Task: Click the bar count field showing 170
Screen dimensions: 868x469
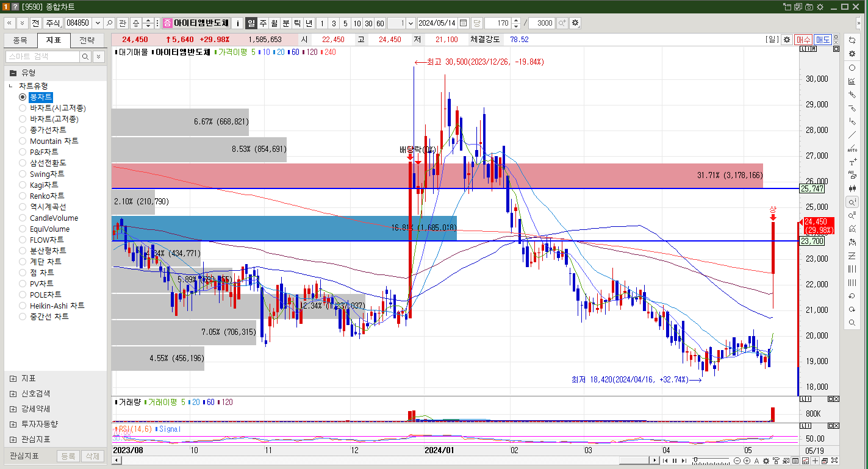Action: tap(497, 23)
